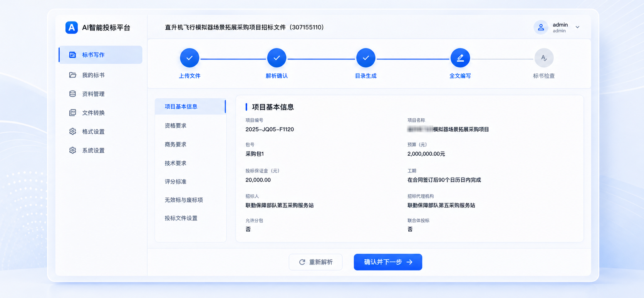Click the 招标人 value 联勤保障部队第五采购服务站

pos(280,205)
